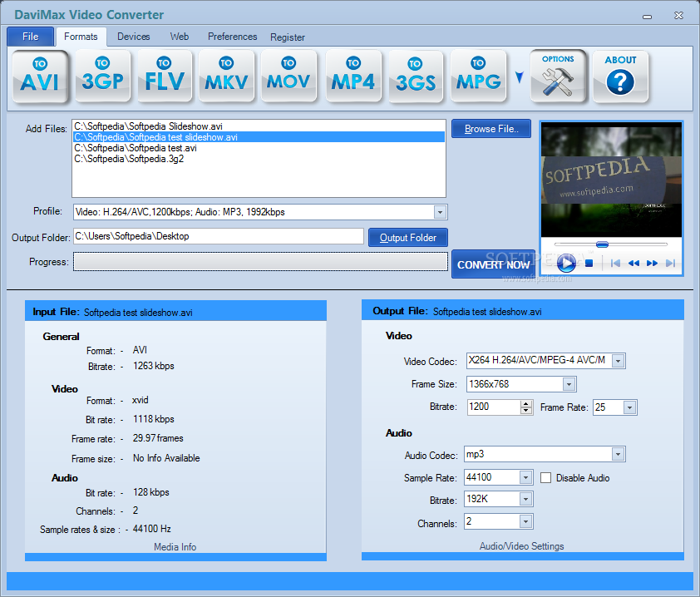Select Softpedia test slideshow.avi in file list
700x597 pixels.
[259, 137]
